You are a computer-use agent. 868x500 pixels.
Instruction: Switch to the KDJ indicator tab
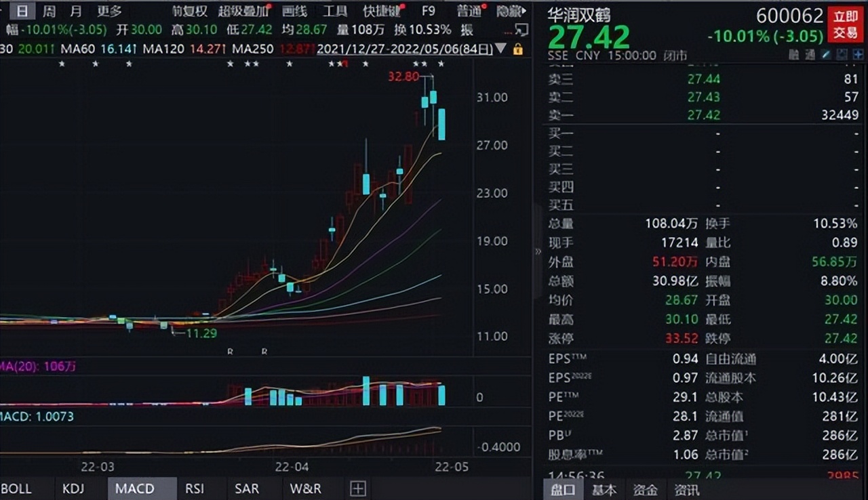click(x=73, y=488)
